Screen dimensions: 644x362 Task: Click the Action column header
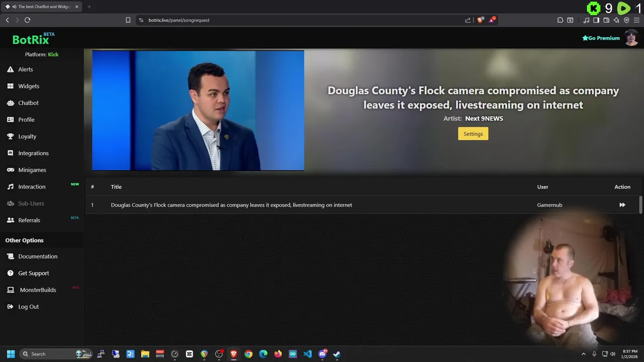point(622,187)
